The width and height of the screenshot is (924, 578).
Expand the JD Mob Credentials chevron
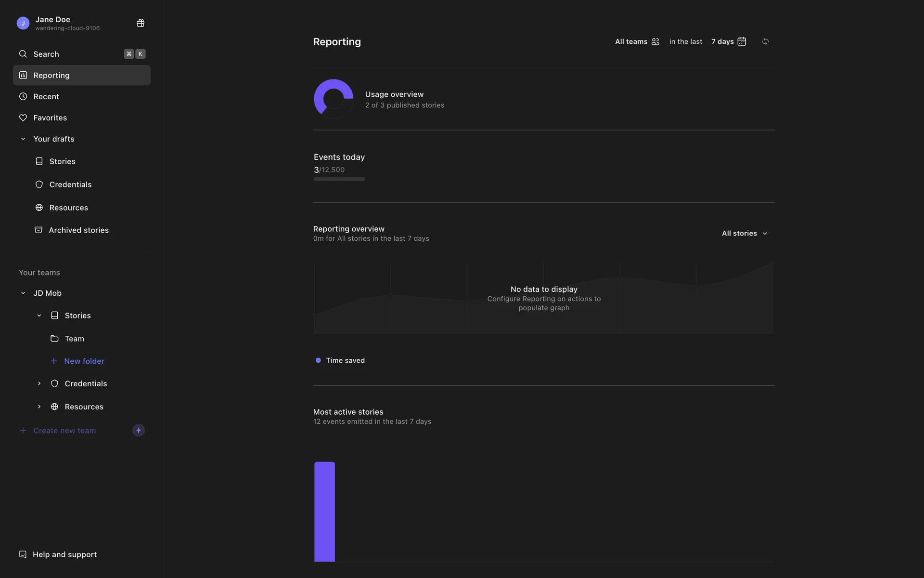[39, 383]
